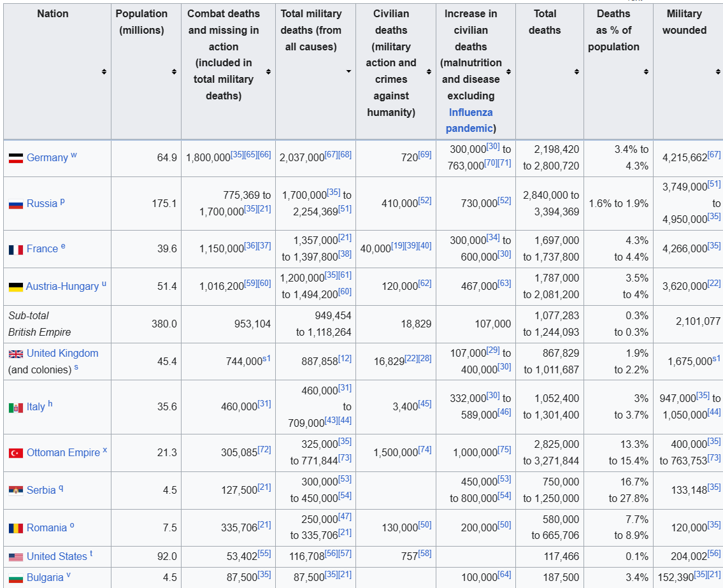
Task: Open the Italy article link
Action: coord(36,406)
